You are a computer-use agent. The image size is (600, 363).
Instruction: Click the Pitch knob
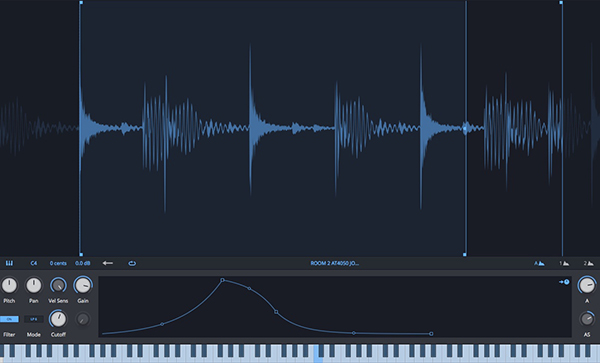tap(9, 285)
